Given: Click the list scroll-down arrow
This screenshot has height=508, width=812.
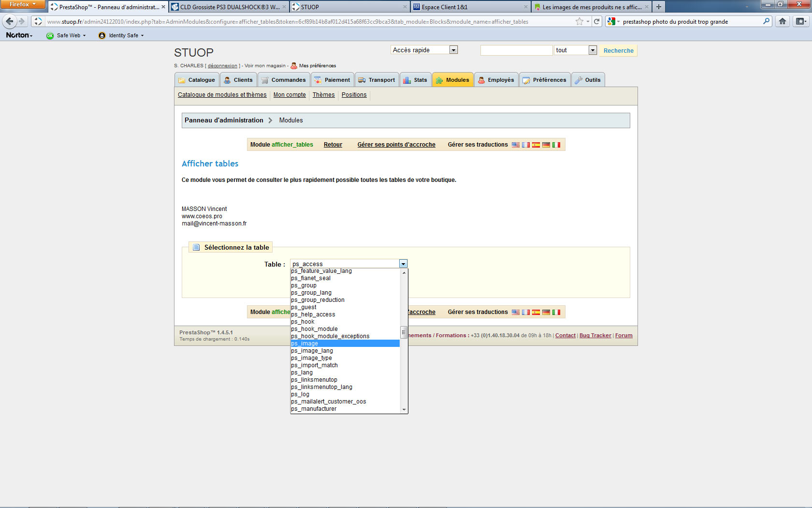Looking at the screenshot, I should tap(404, 409).
